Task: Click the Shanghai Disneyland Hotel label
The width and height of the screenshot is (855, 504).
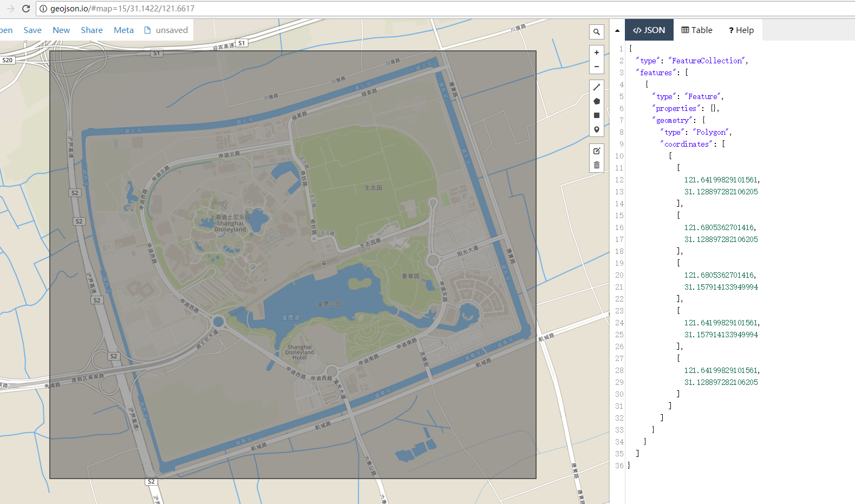Action: (x=299, y=352)
